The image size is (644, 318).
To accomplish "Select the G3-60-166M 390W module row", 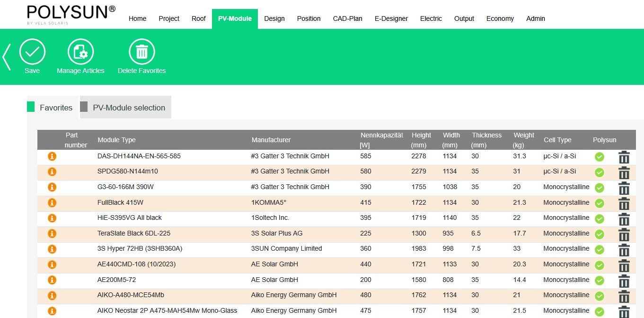I will [125, 187].
